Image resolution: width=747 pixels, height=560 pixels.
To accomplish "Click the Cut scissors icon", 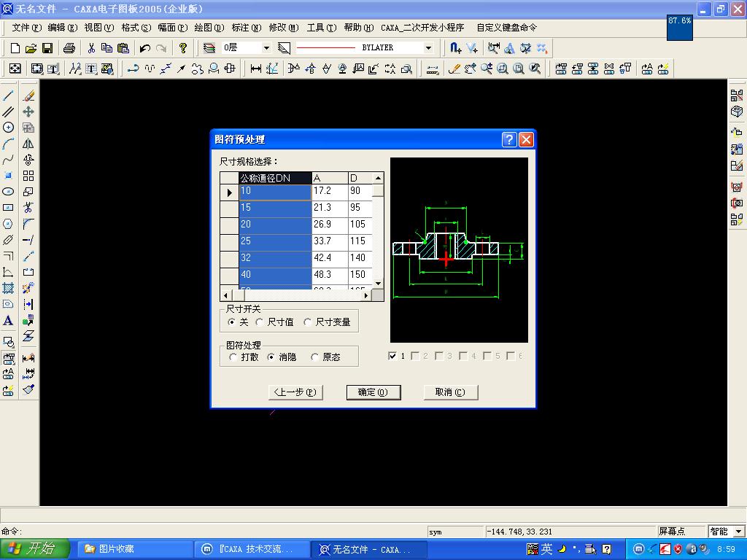I will coord(91,47).
